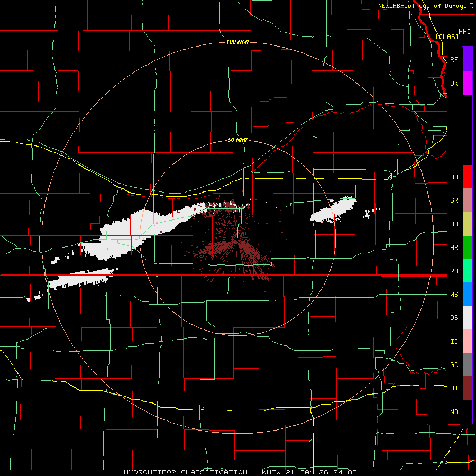Click the ND legend label
Screen dimensions: 476x476
[454, 412]
